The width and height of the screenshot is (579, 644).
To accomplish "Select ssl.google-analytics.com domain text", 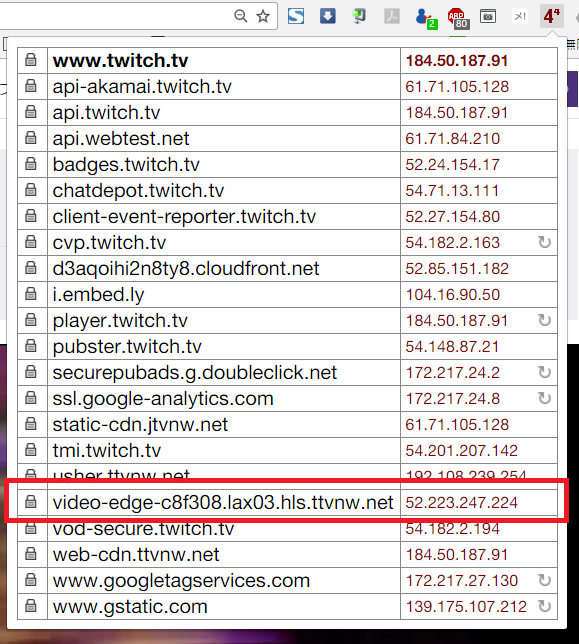I will coord(163,399).
